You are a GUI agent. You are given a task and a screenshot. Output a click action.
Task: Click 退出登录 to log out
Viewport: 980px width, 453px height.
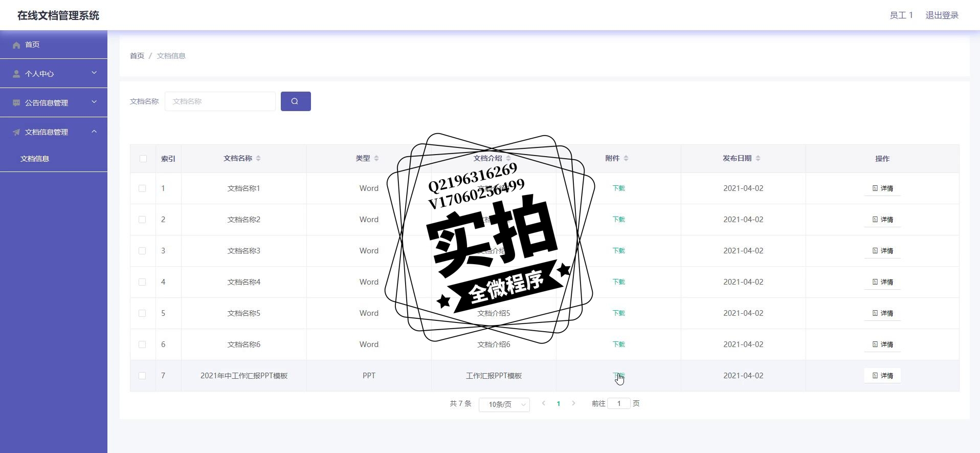(x=942, y=15)
